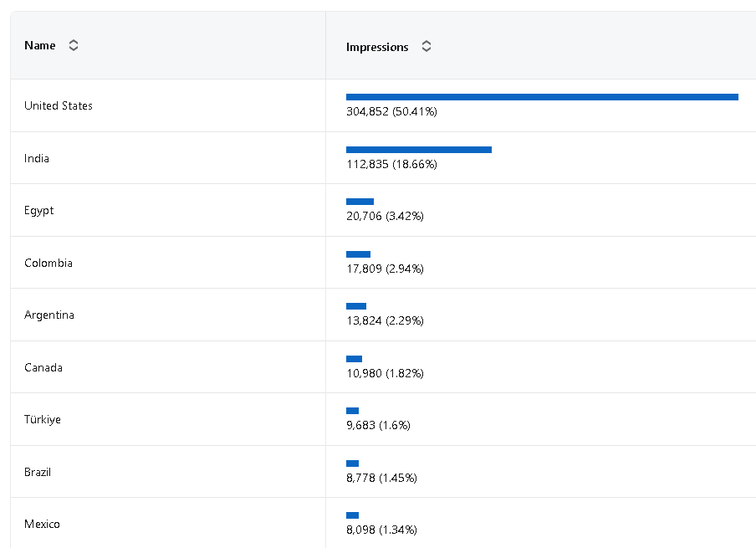Select the Canada row name
This screenshot has width=756, height=548.
click(43, 367)
